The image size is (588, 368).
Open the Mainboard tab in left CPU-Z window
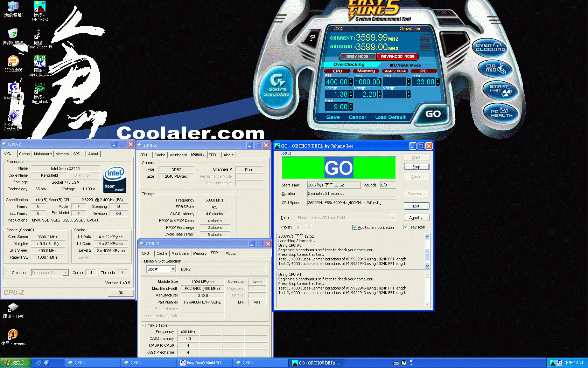pyautogui.click(x=43, y=154)
